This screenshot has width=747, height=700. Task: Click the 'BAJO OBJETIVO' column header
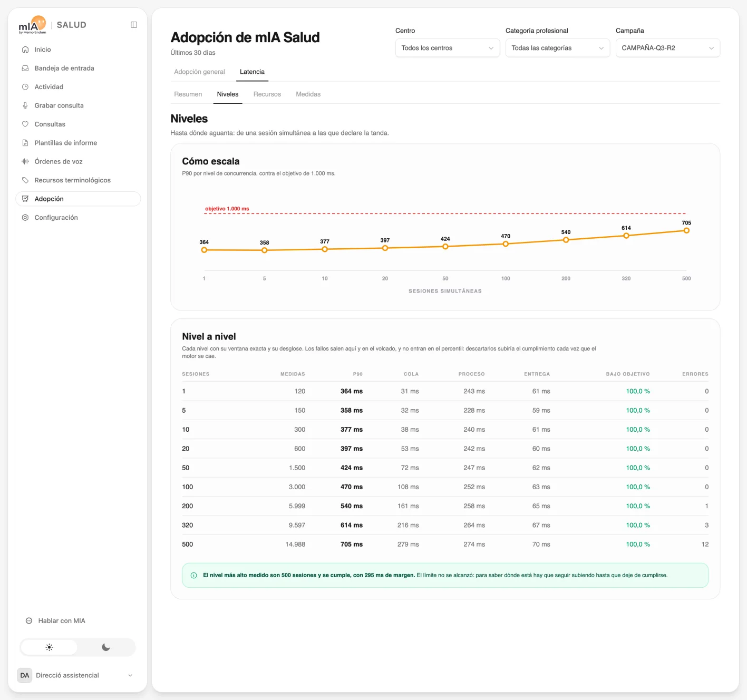click(628, 374)
